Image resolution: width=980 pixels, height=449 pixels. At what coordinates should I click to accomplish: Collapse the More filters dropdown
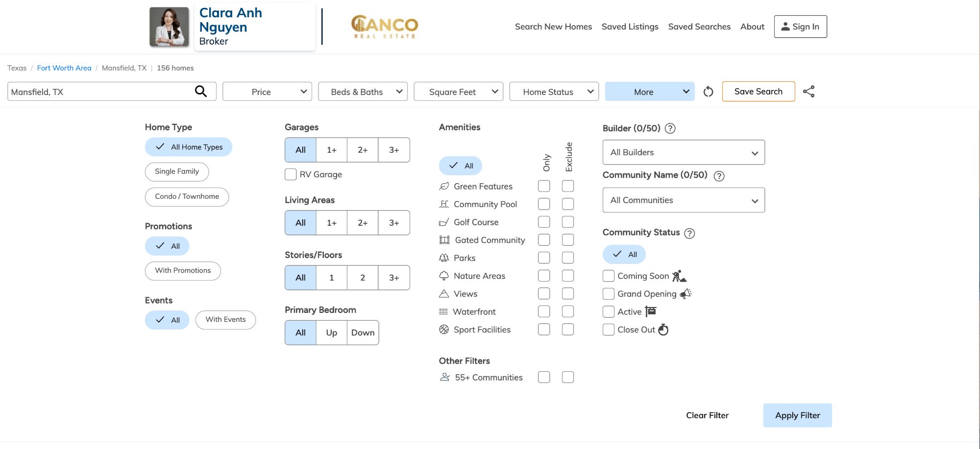pyautogui.click(x=650, y=92)
